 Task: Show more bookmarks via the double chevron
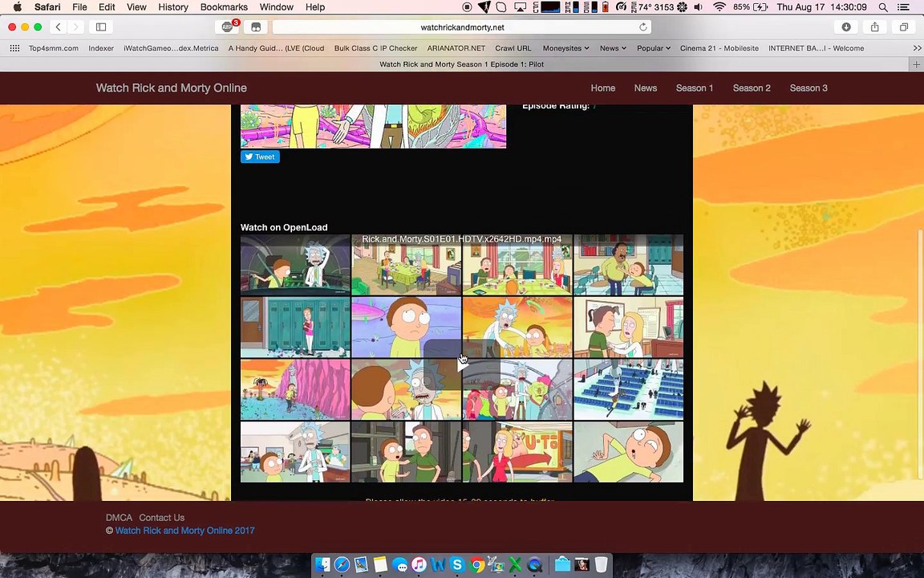pos(917,48)
